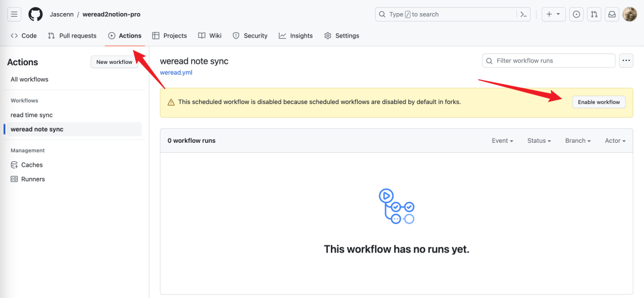Screen dimensions: 644x298
Task: Open the notifications inbox icon
Action: 612,14
